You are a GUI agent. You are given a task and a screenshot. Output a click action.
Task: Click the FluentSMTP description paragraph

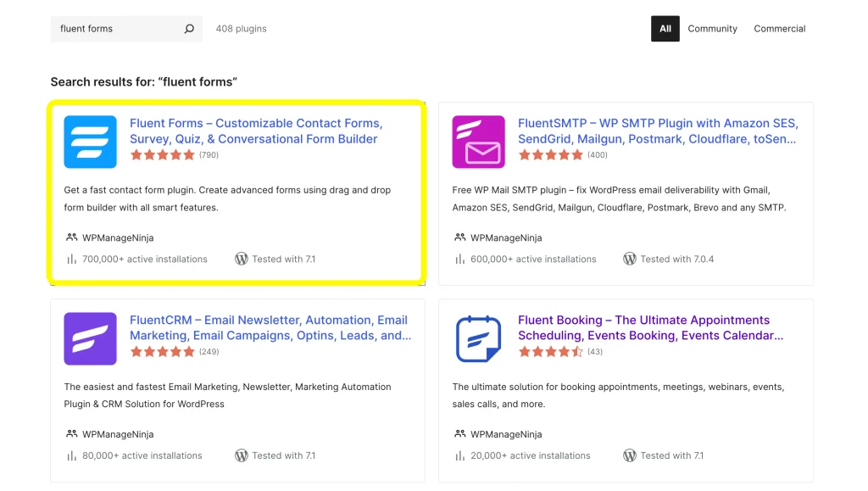(x=619, y=198)
